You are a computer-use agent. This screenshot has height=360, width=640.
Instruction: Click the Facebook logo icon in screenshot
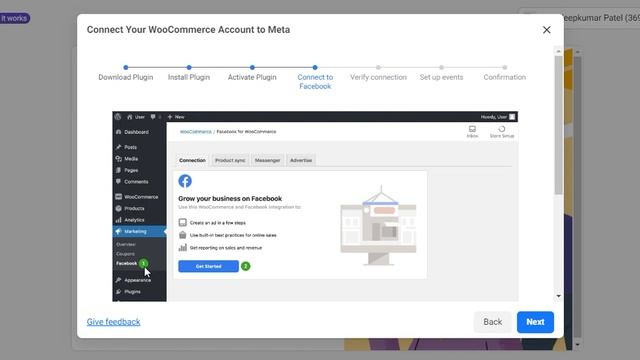[x=185, y=181]
